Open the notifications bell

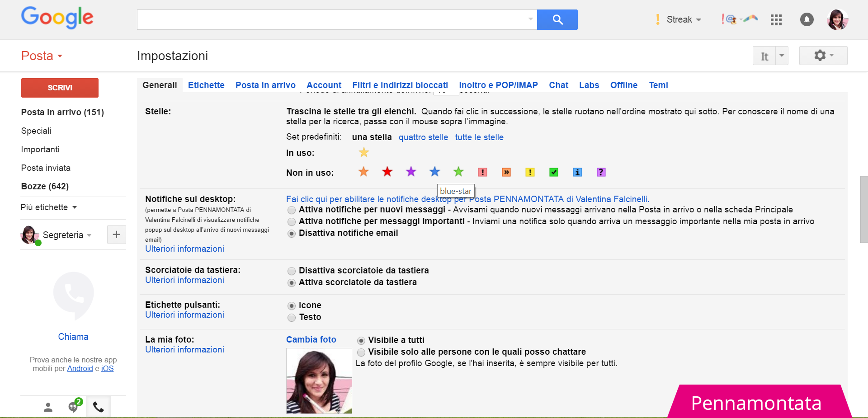click(807, 20)
